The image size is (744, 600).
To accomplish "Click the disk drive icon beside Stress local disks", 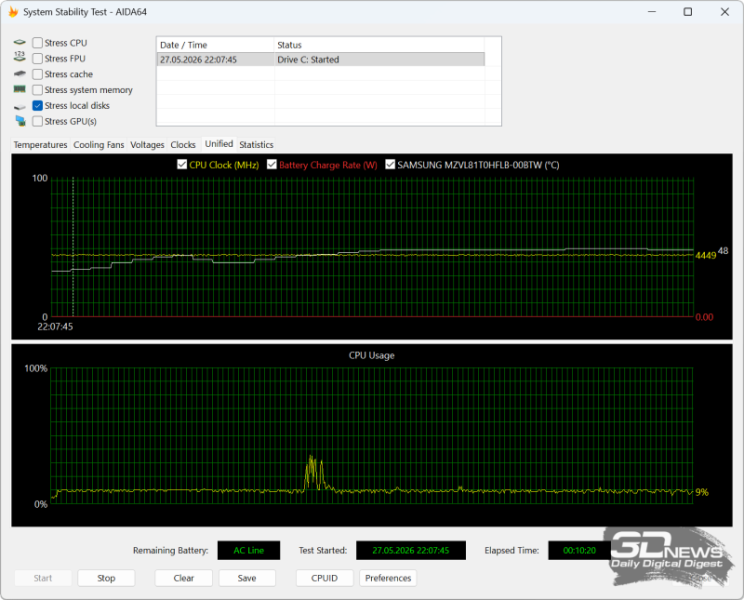I will coord(19,107).
